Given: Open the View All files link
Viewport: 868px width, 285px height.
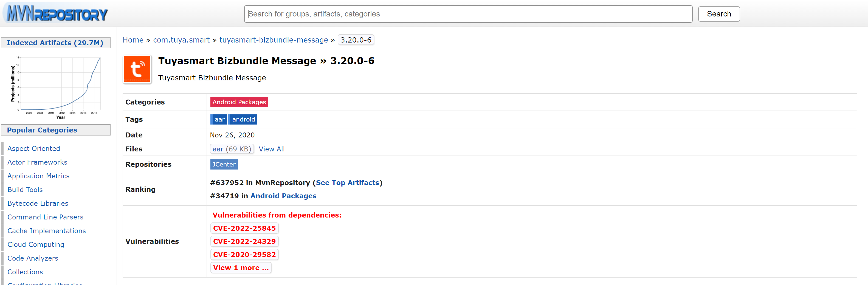Looking at the screenshot, I should 272,149.
